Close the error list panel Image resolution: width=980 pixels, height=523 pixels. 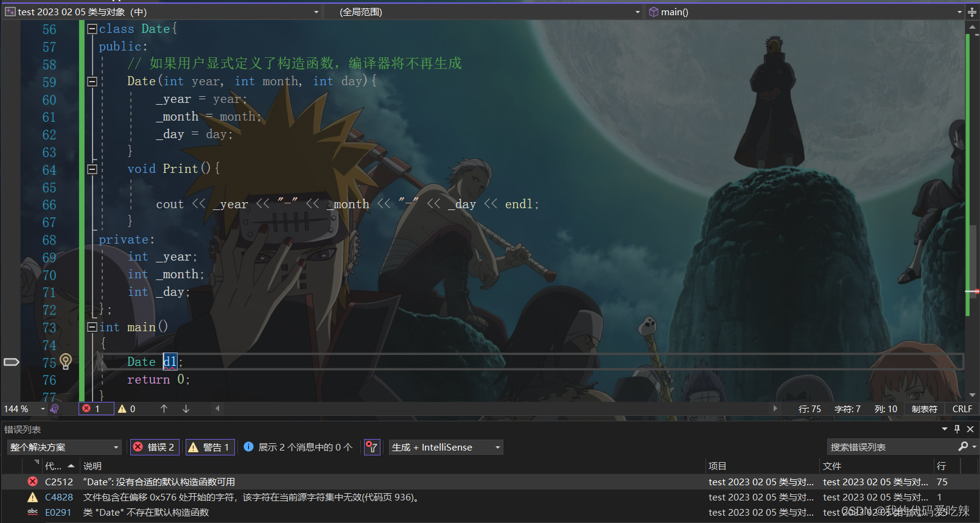click(971, 429)
